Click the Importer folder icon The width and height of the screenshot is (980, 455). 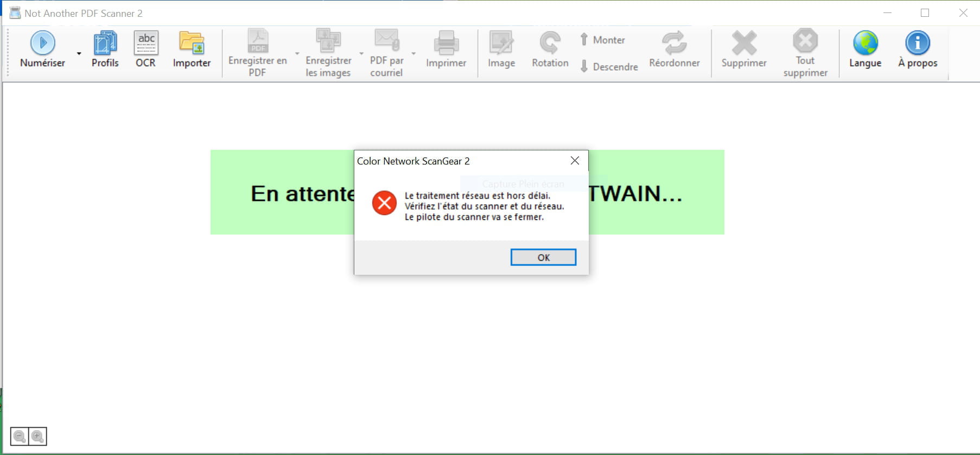pos(192,50)
